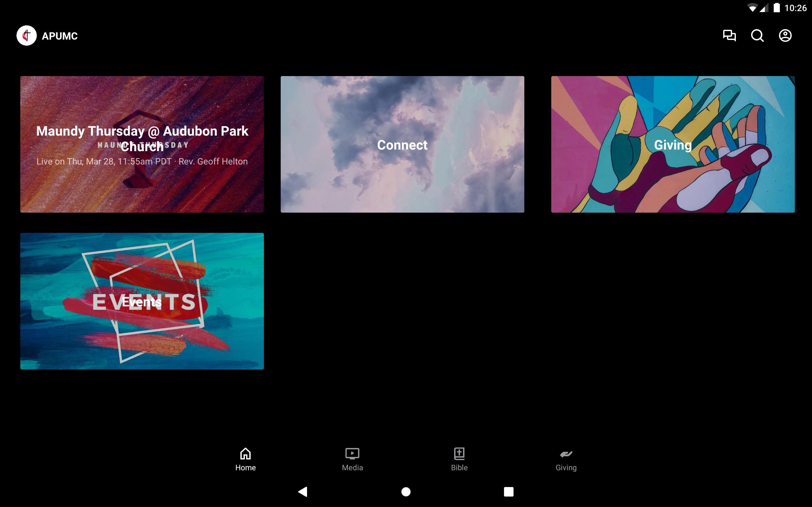Open the user profile account icon

click(785, 35)
